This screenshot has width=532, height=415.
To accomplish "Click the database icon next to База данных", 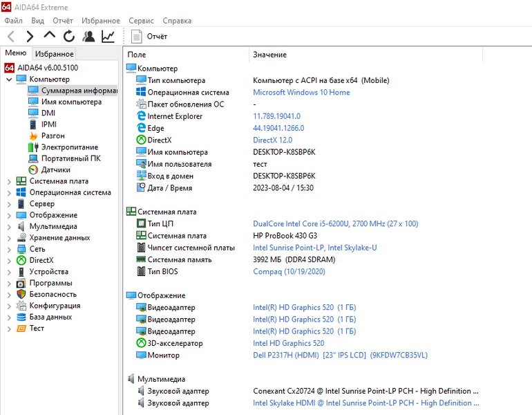I will click(21, 317).
